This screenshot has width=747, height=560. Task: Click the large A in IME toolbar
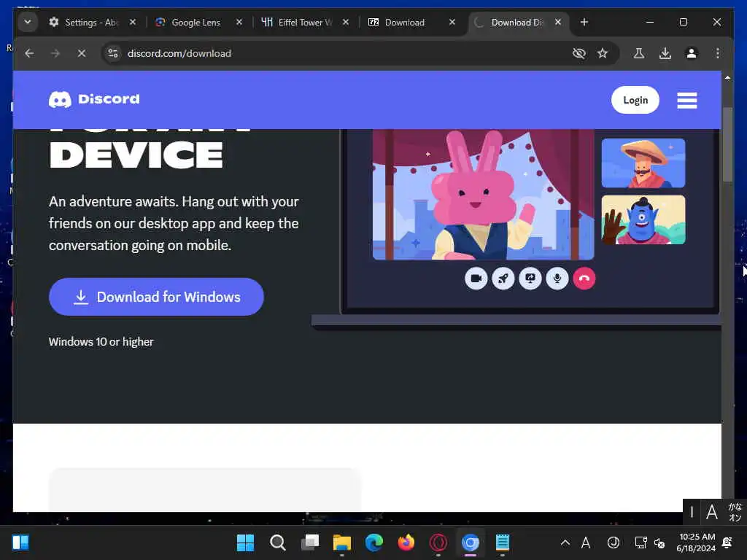coord(712,513)
